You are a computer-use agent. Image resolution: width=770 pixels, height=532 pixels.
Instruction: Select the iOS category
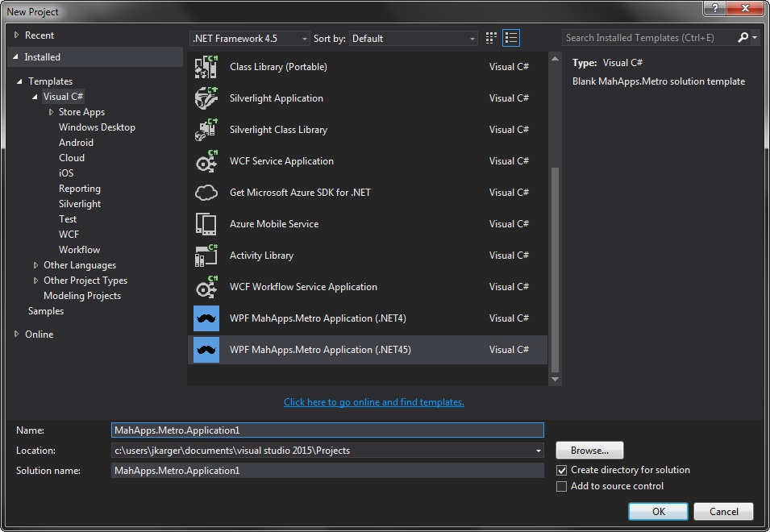(66, 172)
